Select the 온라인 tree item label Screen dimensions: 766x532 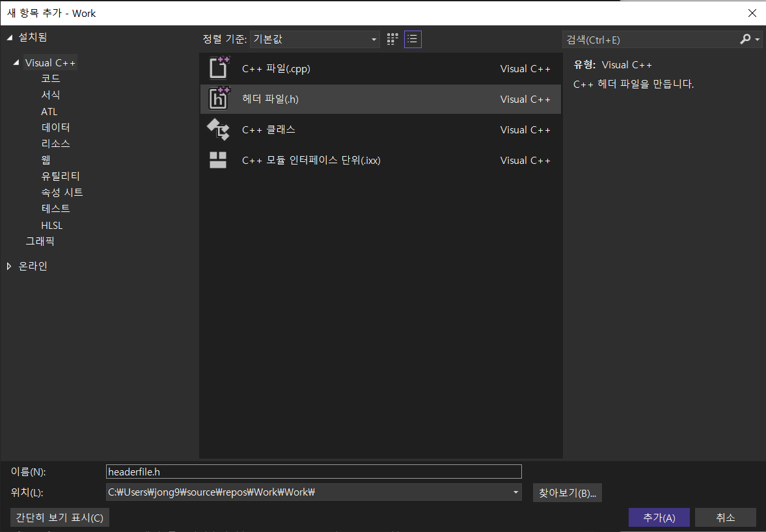click(33, 266)
